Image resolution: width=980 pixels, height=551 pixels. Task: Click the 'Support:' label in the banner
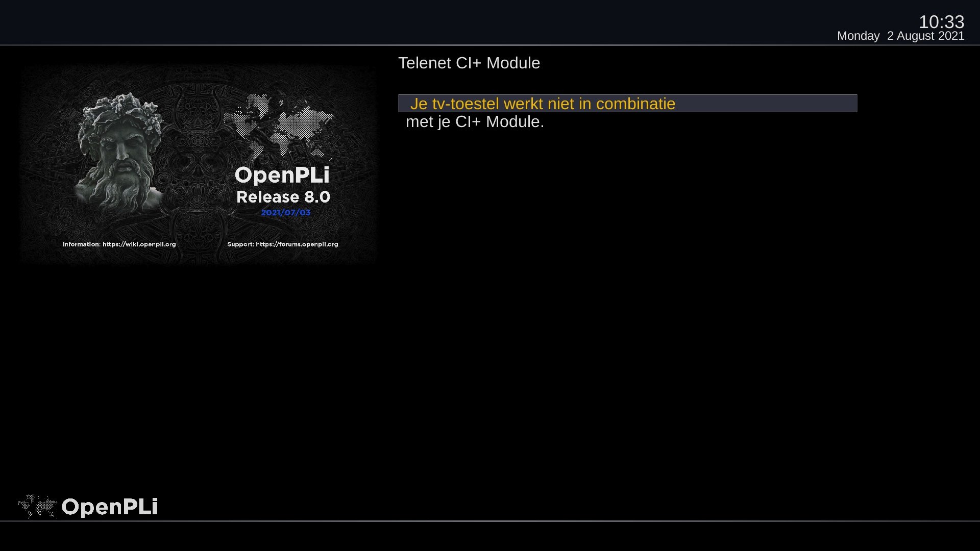point(240,244)
